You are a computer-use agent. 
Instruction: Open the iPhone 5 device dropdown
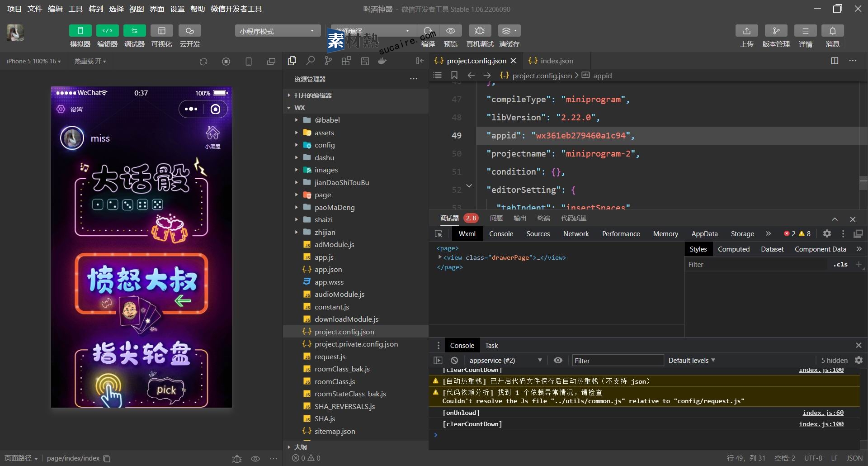click(x=33, y=61)
